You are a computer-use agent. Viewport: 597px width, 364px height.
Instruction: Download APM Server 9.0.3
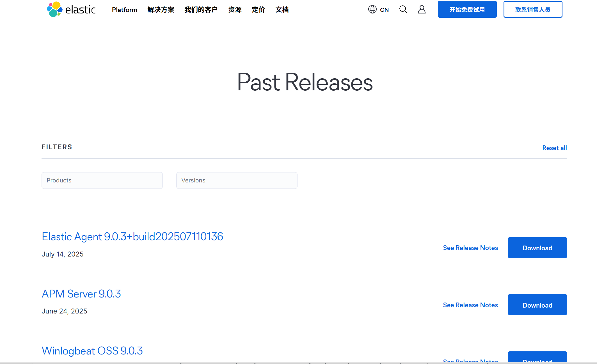tap(537, 305)
